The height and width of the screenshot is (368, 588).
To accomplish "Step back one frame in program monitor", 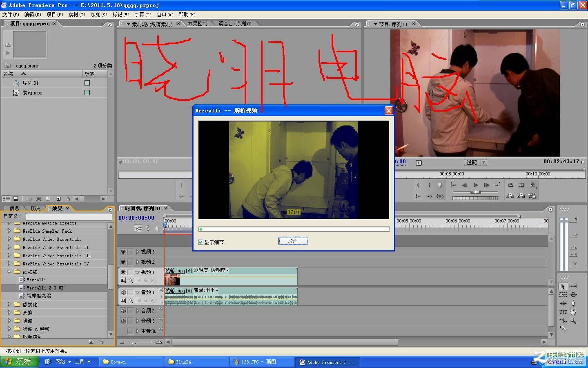I will point(465,185).
